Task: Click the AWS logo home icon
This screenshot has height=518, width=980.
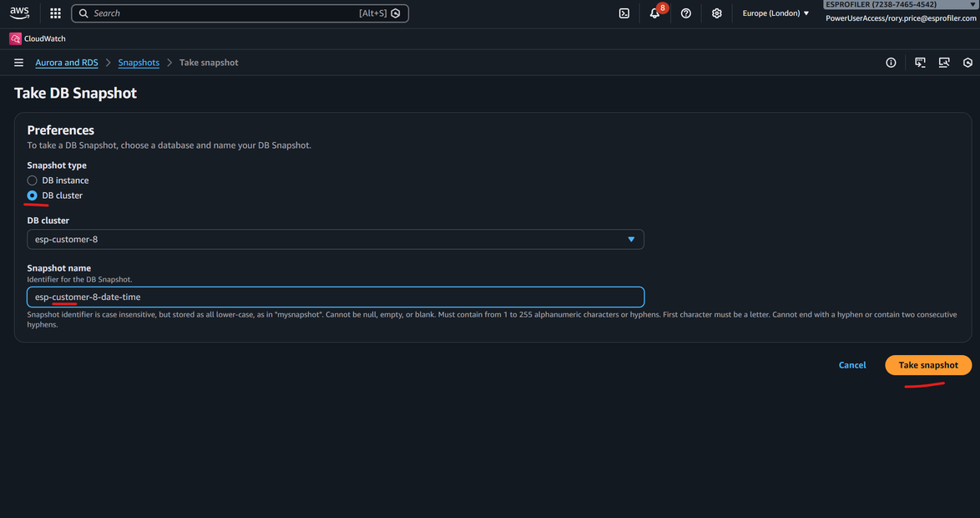Action: (x=19, y=13)
